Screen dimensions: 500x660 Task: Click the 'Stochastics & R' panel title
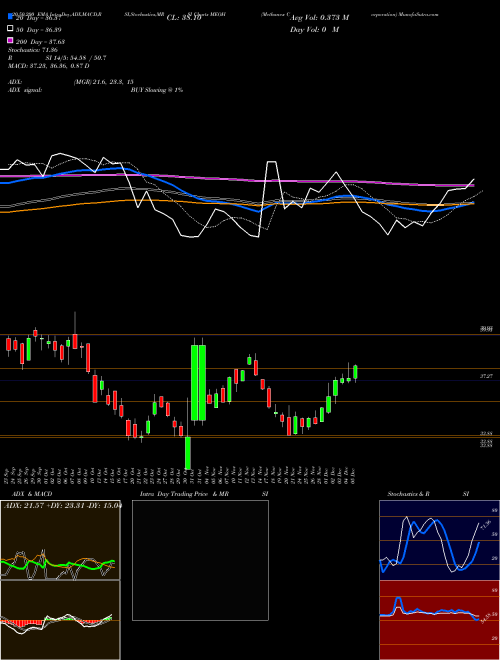[409, 494]
